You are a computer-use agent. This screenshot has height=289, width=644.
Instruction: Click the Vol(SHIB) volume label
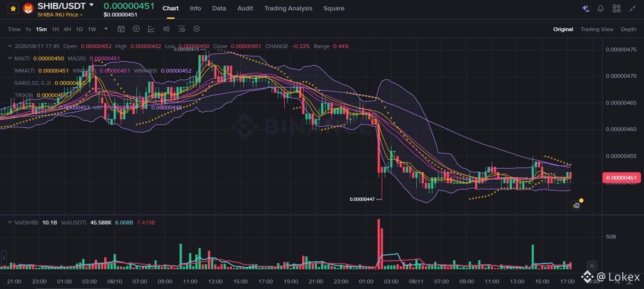(26, 222)
